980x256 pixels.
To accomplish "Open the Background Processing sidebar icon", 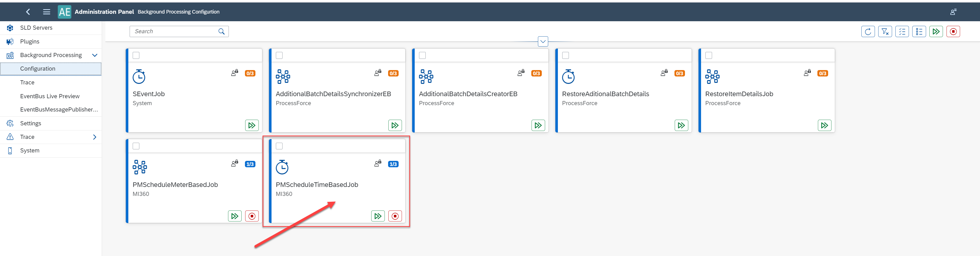I will [x=9, y=55].
